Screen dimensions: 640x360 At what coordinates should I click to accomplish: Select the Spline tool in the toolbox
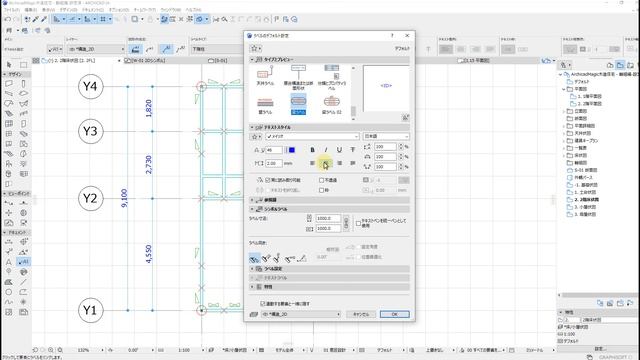tap(9, 302)
